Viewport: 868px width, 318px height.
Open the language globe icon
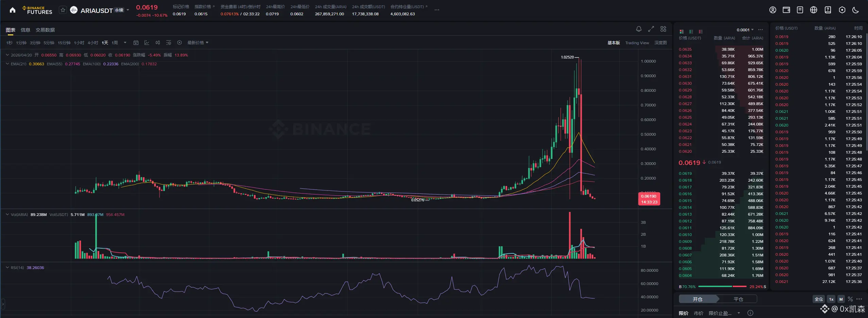(x=814, y=10)
